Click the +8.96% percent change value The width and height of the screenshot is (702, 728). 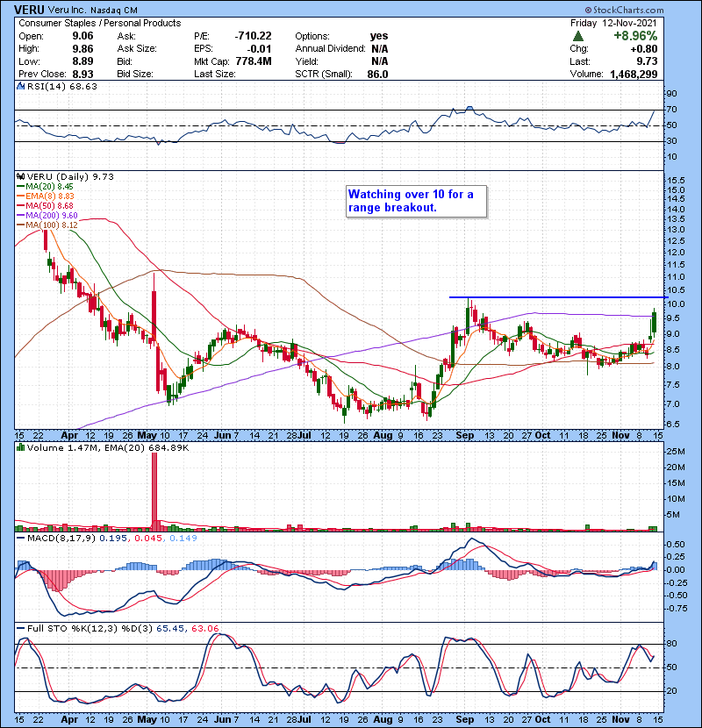[x=635, y=36]
